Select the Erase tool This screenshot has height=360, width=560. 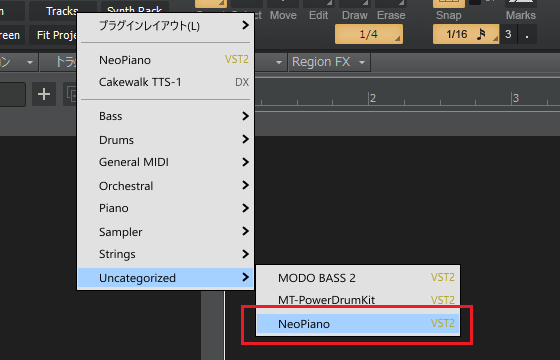coord(391,11)
